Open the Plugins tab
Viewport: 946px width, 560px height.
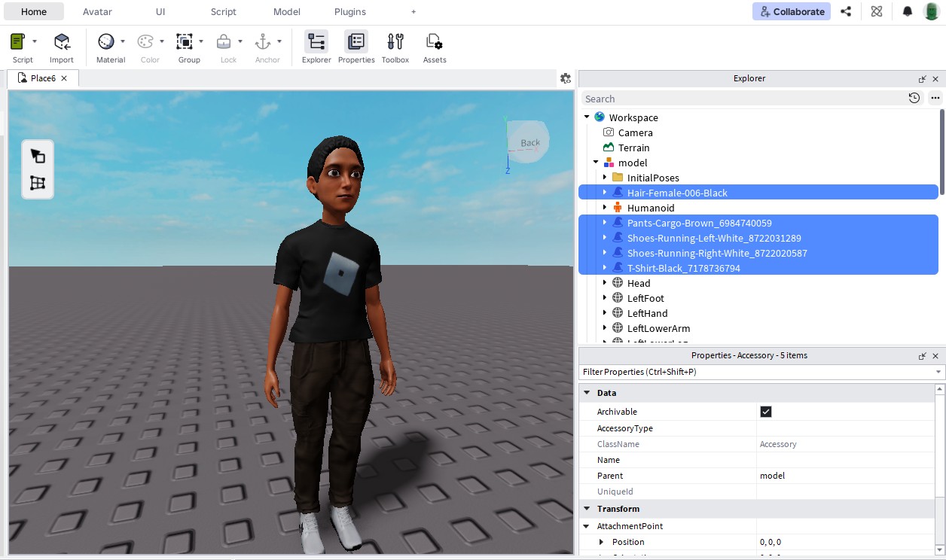coord(349,11)
